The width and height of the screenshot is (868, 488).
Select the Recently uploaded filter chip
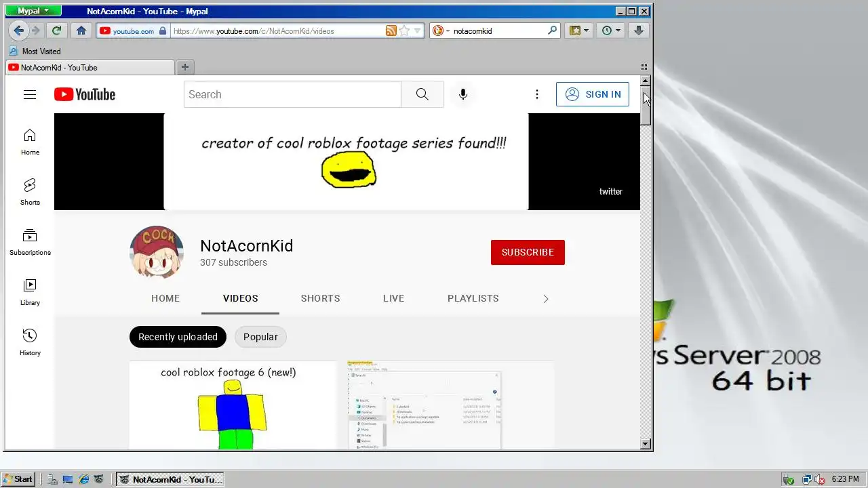point(178,337)
